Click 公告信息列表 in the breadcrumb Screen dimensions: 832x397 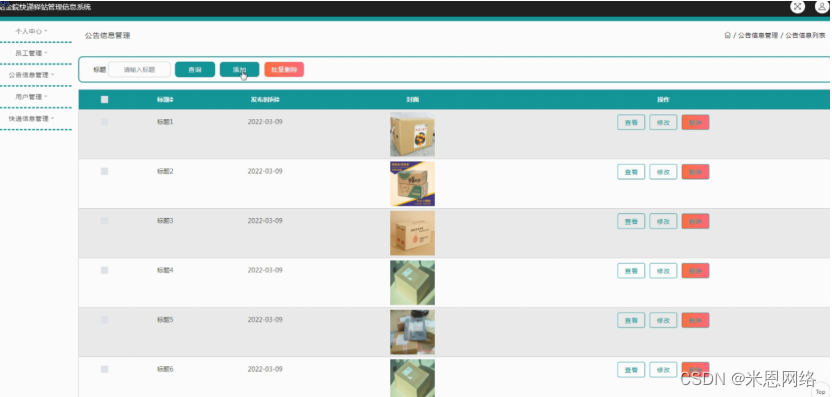[805, 36]
